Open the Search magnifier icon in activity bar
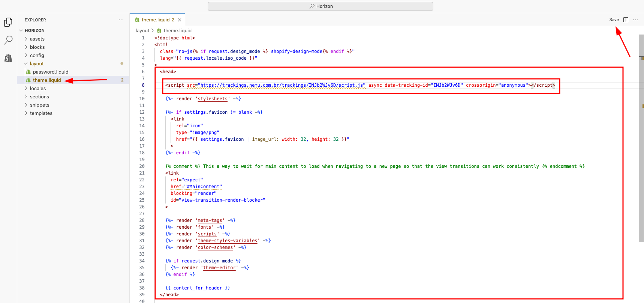This screenshot has height=303, width=644. 8,40
